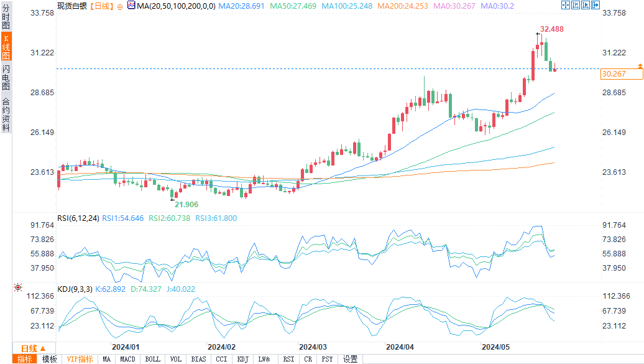This screenshot has height=364, width=644.
Task: Select the 指标 tab at the bottom
Action: (25, 359)
